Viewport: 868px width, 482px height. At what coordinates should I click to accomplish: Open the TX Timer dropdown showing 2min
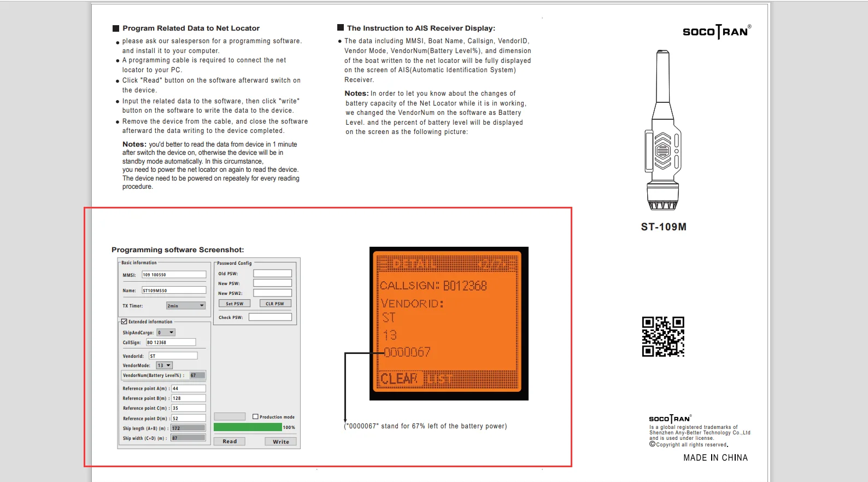click(186, 306)
